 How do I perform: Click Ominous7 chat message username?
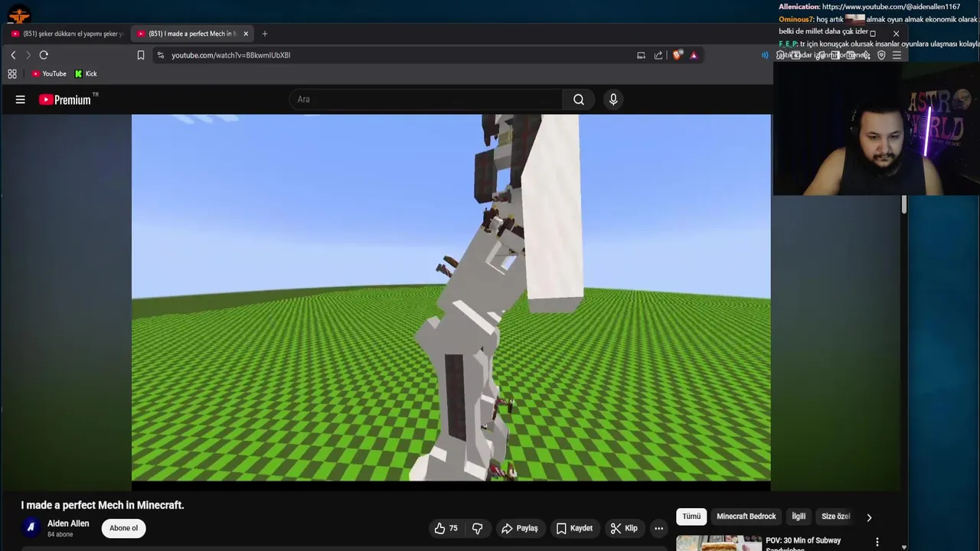pos(796,19)
